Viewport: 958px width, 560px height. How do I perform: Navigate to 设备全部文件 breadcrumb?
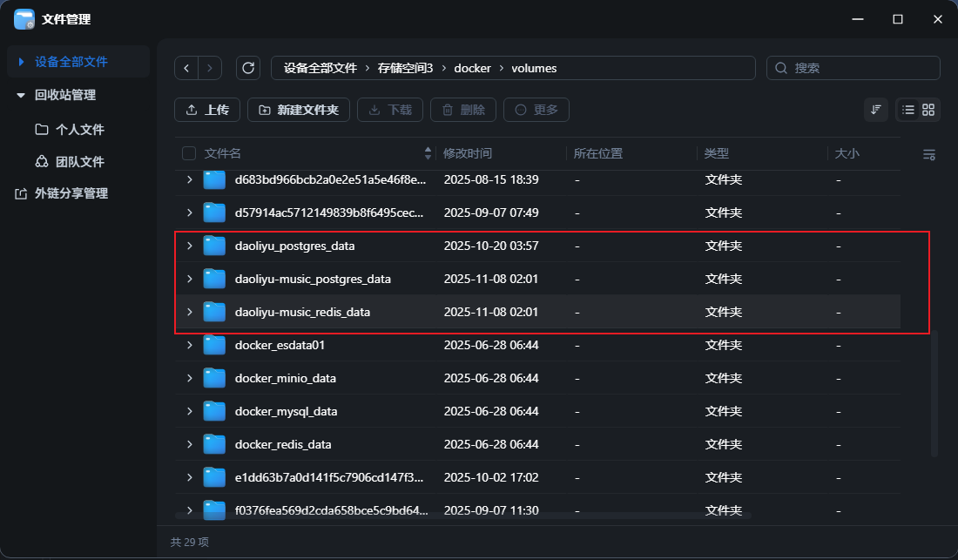coord(320,68)
